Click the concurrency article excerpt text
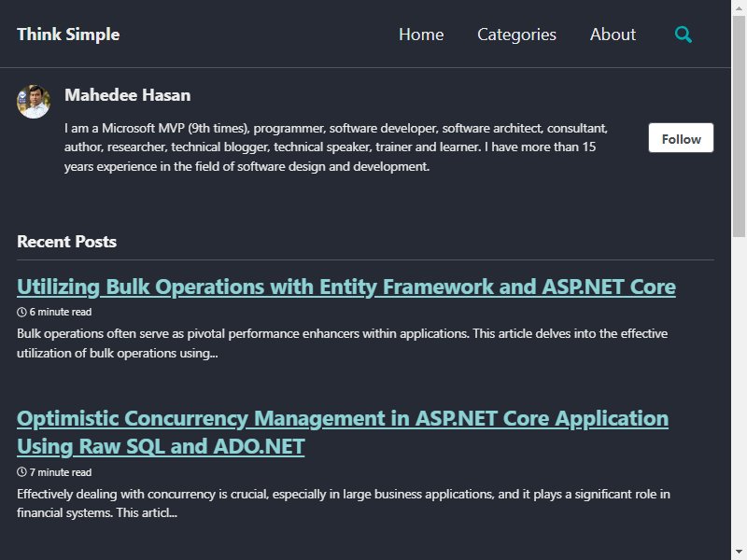 pos(344,503)
